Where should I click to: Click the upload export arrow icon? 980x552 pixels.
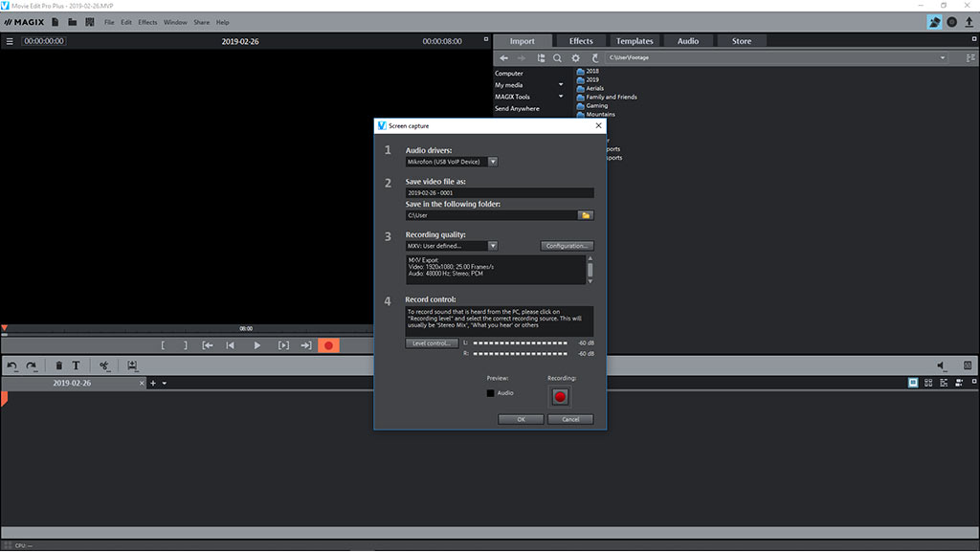tap(969, 22)
